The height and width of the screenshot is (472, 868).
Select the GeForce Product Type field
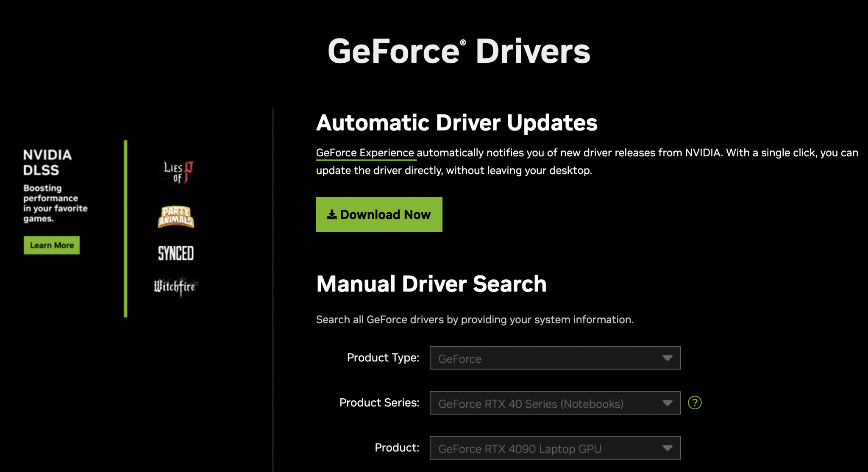[542, 358]
